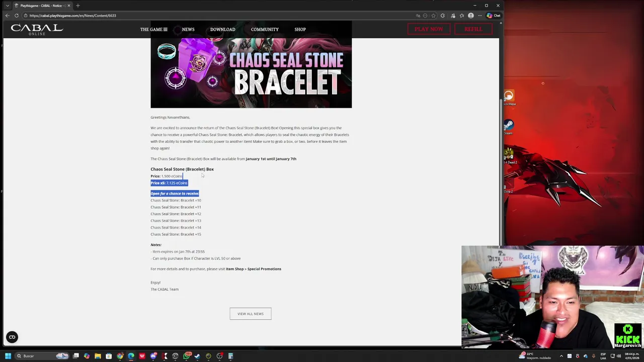This screenshot has width=644, height=362.
Task: Open Steam desktop shortcut
Action: point(509,127)
